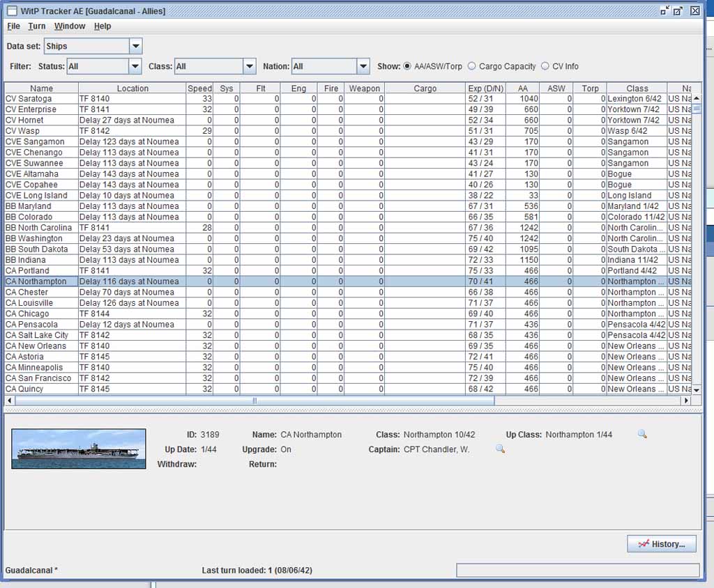The height and width of the screenshot is (588, 714).
Task: Click the magnifier icon beside Captain name
Action: (x=500, y=449)
